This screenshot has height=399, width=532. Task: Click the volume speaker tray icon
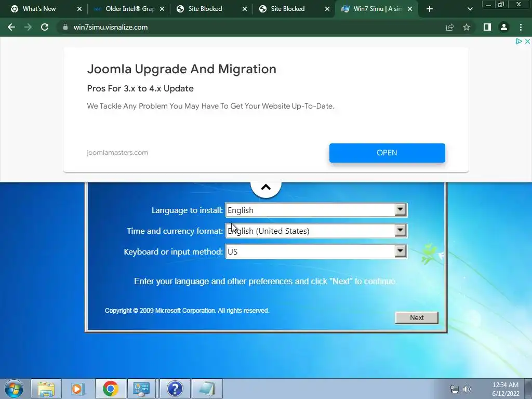point(467,389)
